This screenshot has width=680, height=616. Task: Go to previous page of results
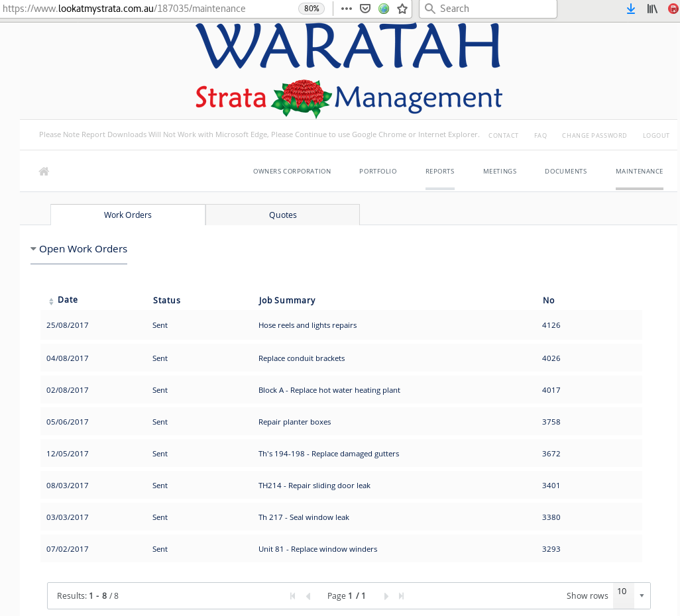308,596
